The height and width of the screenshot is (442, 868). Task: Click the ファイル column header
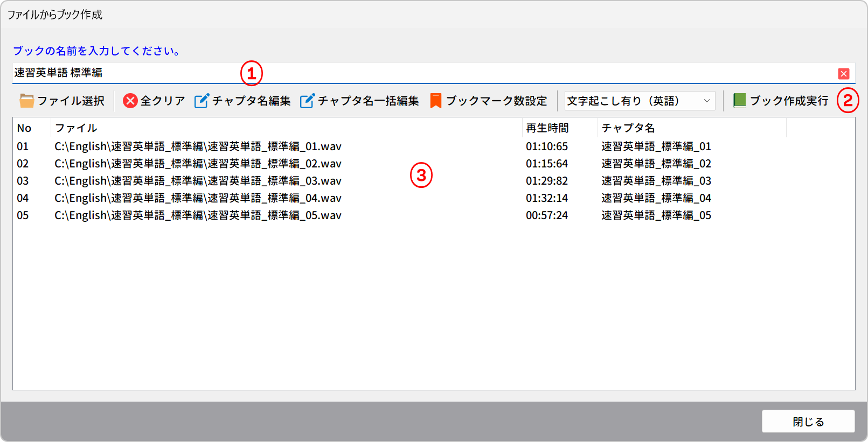[287, 128]
